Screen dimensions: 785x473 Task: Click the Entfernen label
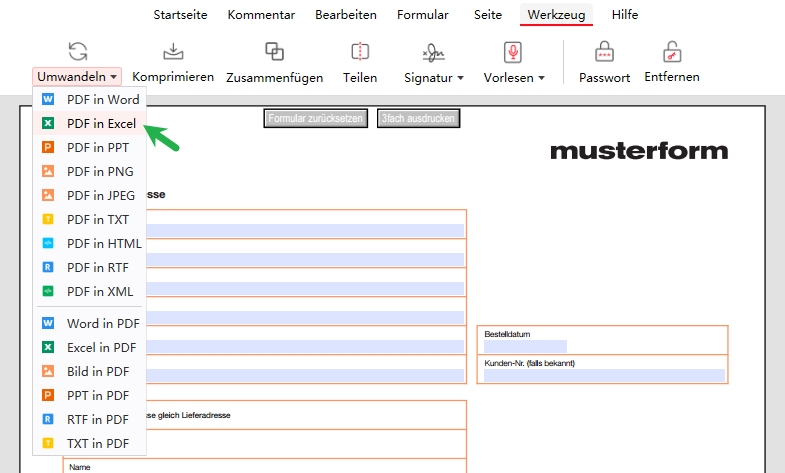click(x=672, y=77)
